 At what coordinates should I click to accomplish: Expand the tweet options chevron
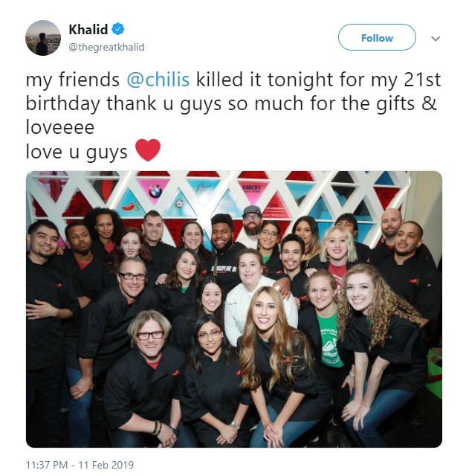(x=436, y=39)
